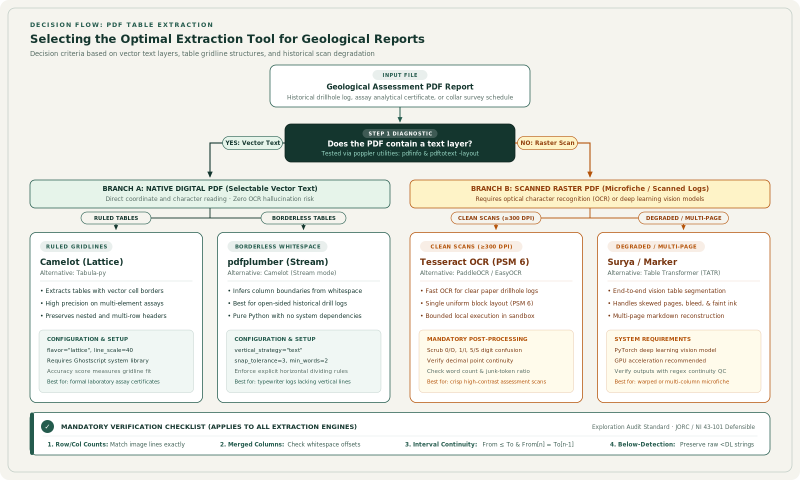Screen dimensions: 800x480
Task: Select the 'Geological Assessment PDF Report' heading
Action: click(x=400, y=87)
